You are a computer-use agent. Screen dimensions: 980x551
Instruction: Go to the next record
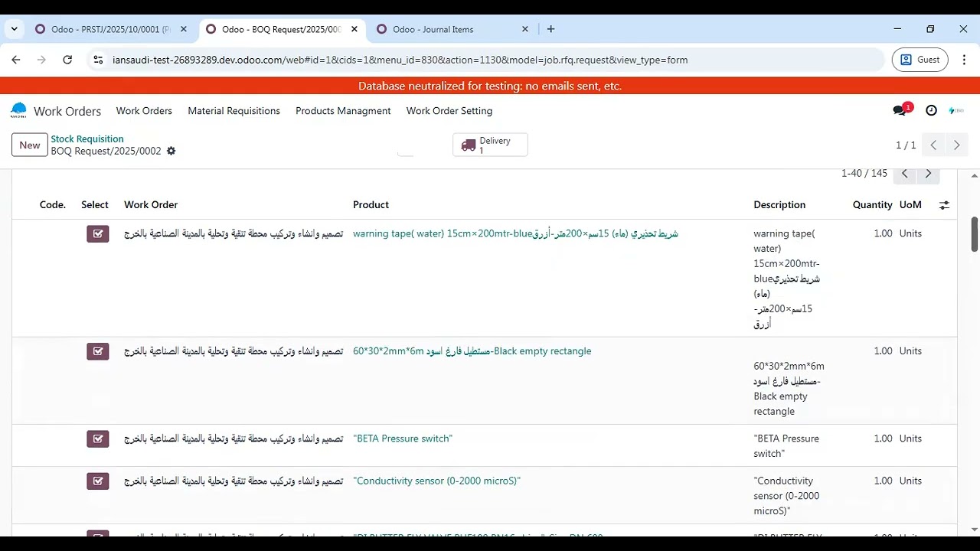(956, 145)
